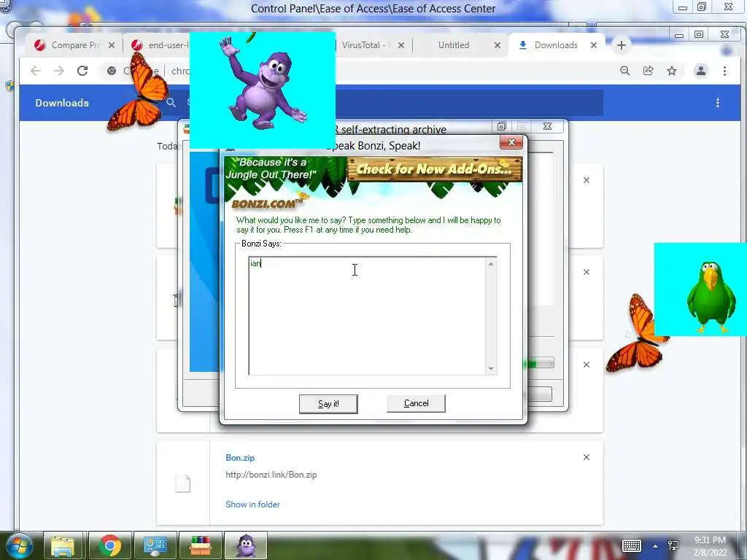Open the Check for New Add-Ons banner

pos(435,169)
